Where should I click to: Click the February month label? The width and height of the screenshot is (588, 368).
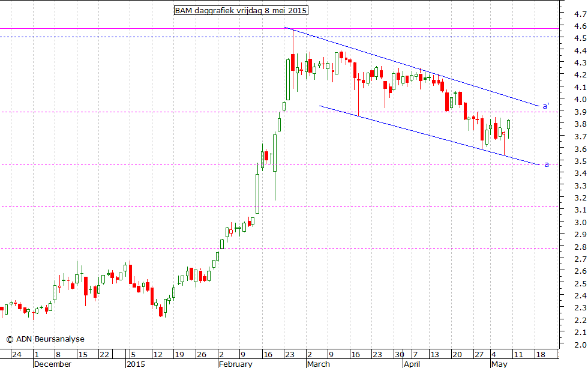click(x=235, y=364)
